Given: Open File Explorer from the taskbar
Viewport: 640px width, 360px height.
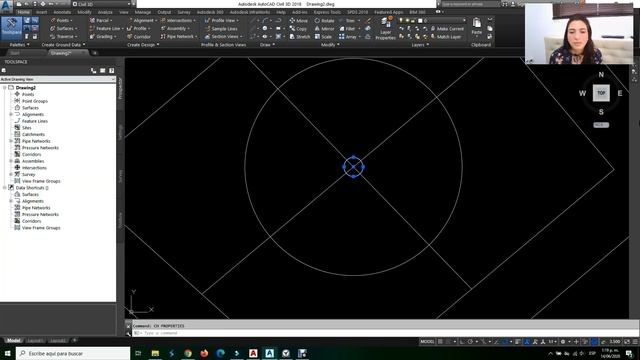Looking at the screenshot, I should click(x=155, y=353).
